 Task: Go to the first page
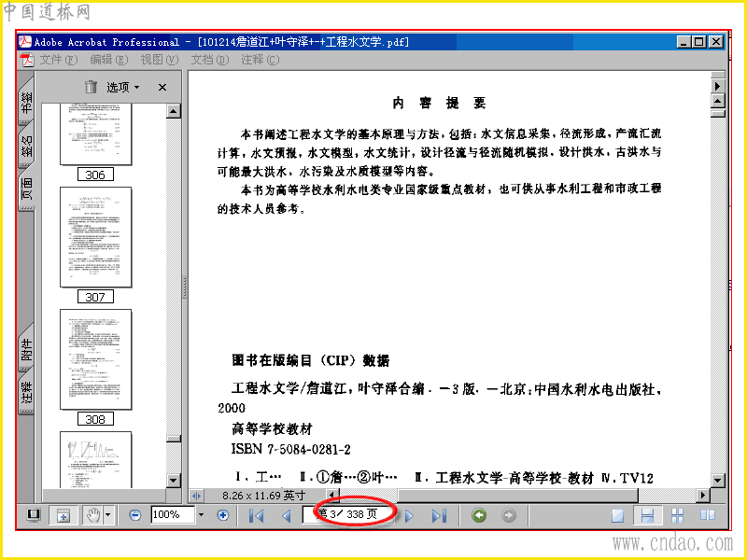[256, 515]
